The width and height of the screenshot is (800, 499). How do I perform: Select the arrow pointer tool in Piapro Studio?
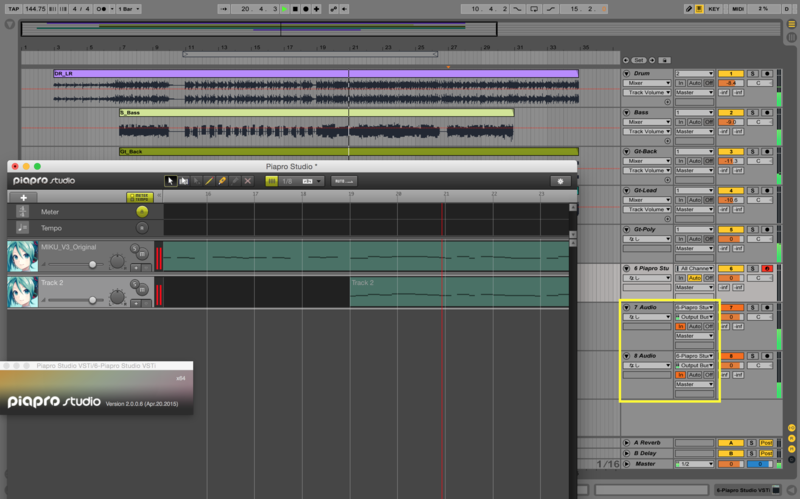click(x=170, y=181)
